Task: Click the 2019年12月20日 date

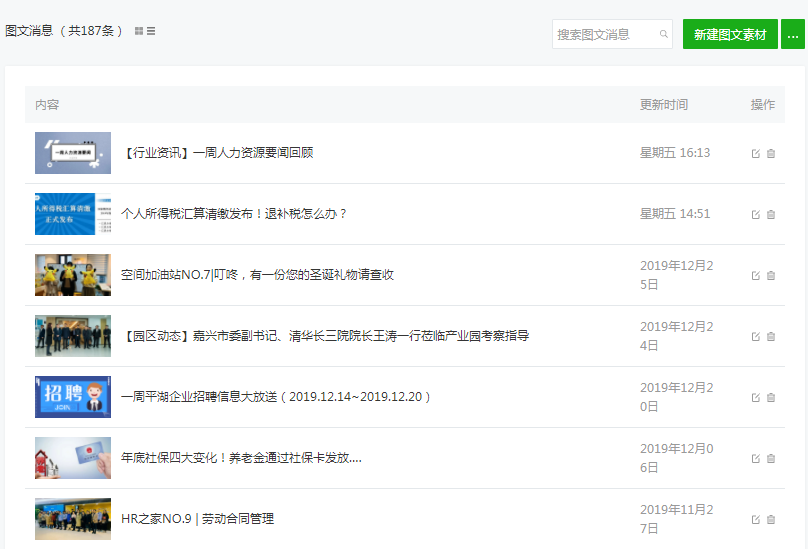Action: [677, 397]
